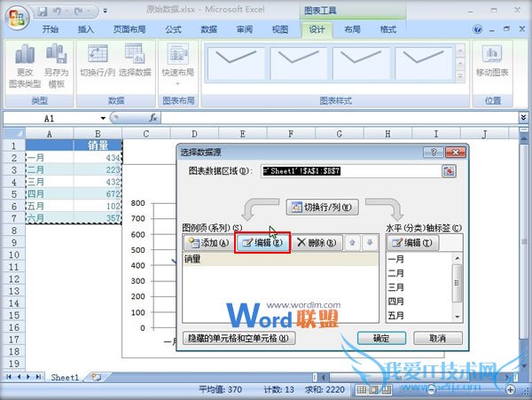Open Excel help question mark icon
This screenshot has width=532, height=400.
pyautogui.click(x=477, y=29)
